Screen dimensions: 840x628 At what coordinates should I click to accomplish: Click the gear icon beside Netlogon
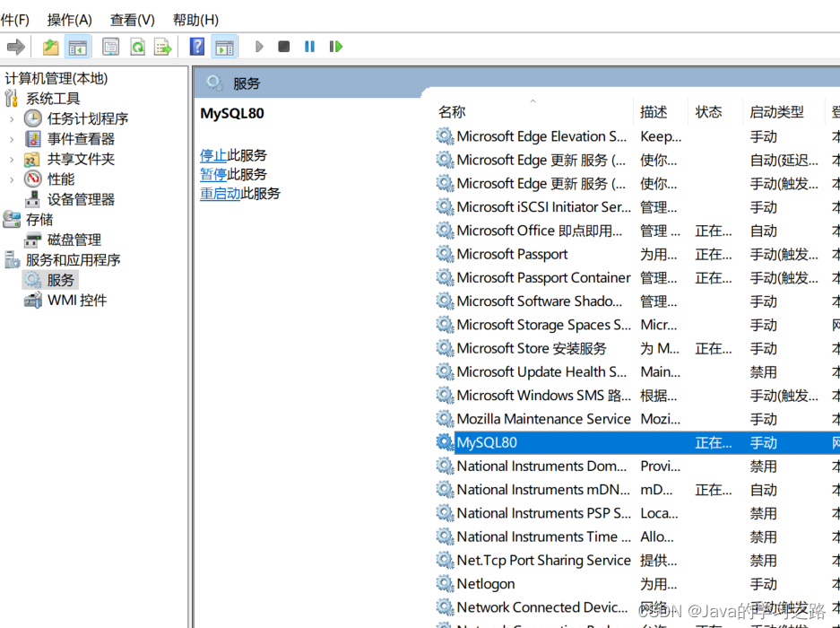445,583
